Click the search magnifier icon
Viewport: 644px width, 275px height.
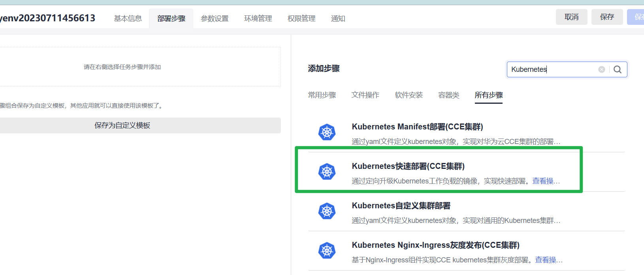[618, 69]
